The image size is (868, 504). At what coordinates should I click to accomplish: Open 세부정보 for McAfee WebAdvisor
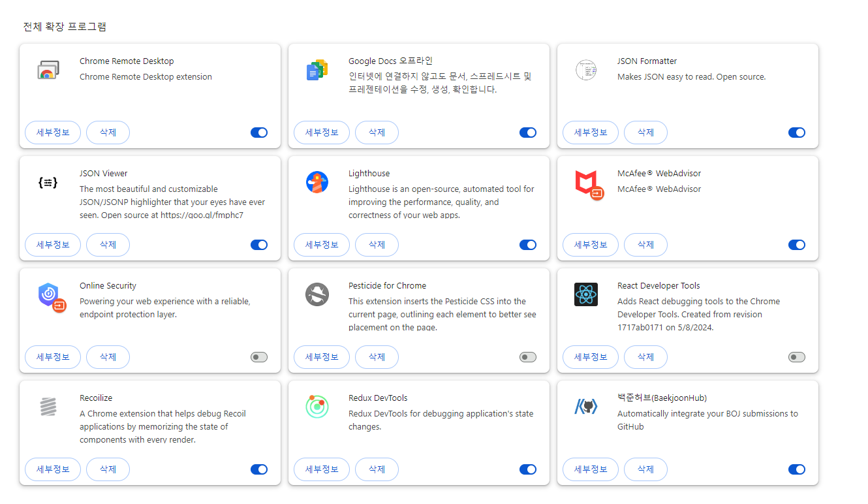591,245
